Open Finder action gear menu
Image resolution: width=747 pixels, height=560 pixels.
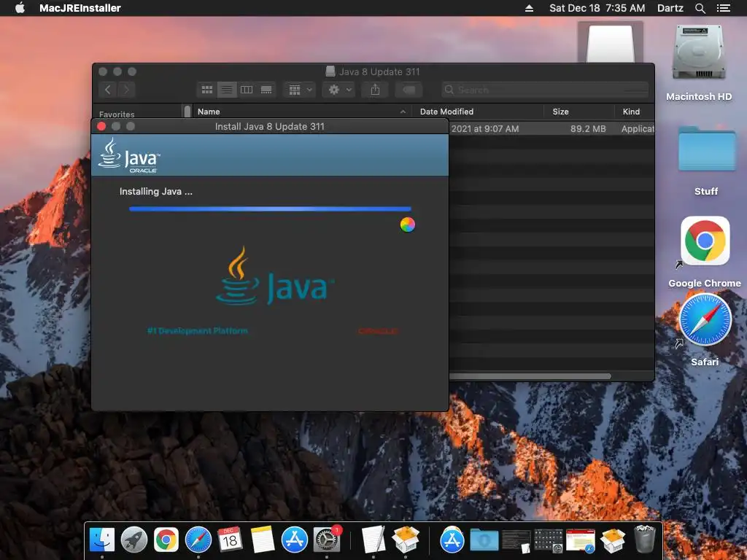[338, 90]
